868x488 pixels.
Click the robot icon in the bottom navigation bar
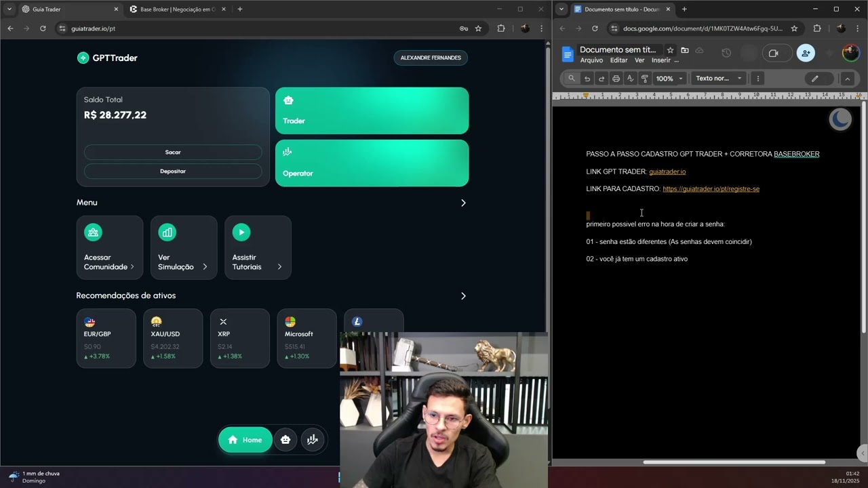285,440
